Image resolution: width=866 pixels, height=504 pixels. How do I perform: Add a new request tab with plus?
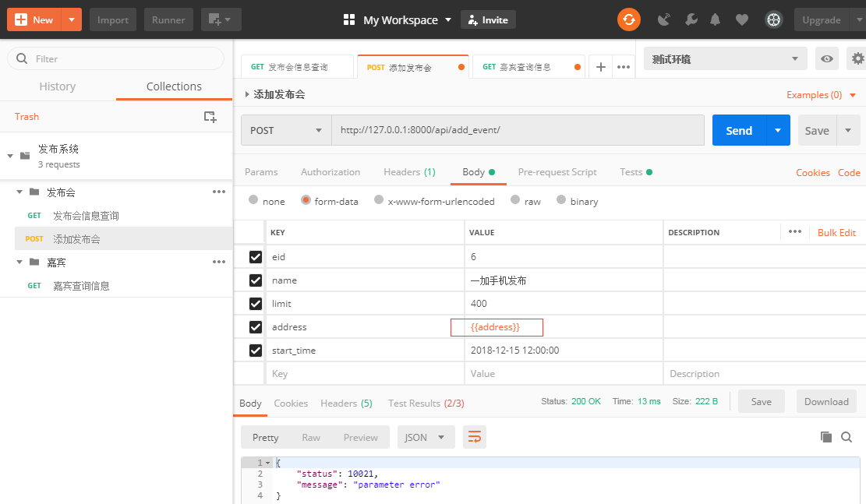coord(601,67)
